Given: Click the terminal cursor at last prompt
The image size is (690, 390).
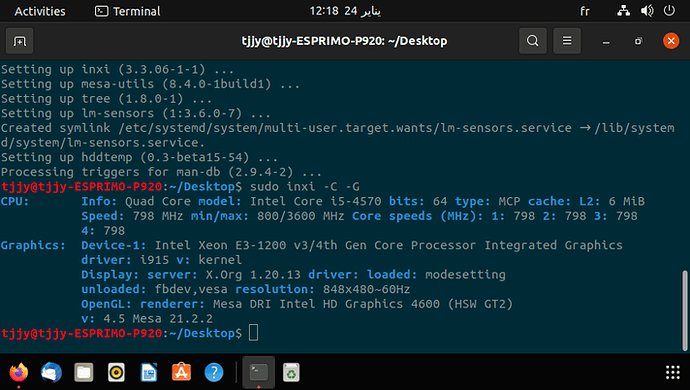Looking at the screenshot, I should coord(253,333).
